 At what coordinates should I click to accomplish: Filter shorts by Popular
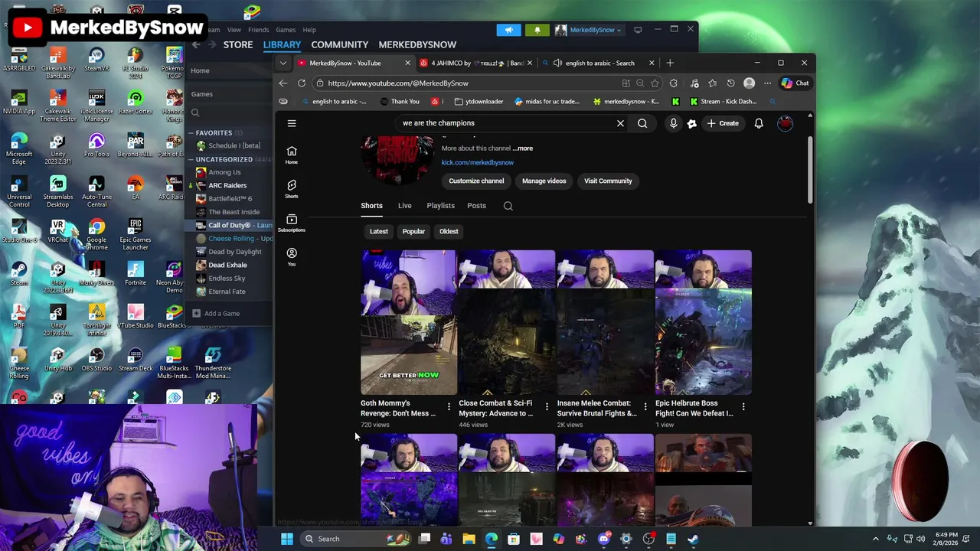413,231
